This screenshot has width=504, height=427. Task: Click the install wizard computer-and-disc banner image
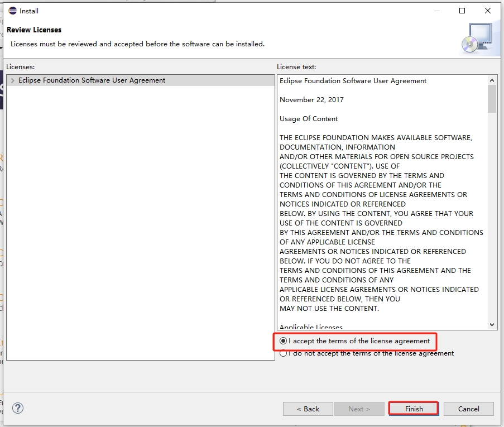coord(477,39)
